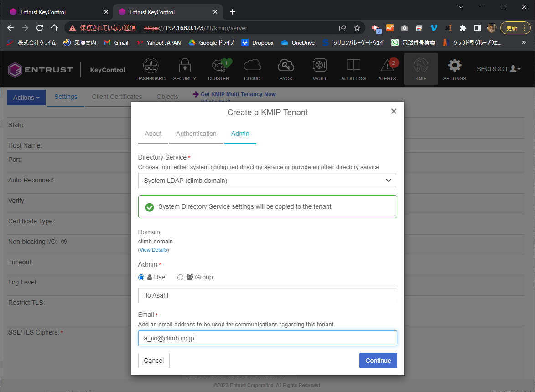
Task: Click the insecure connection warning icon
Action: (x=73, y=28)
